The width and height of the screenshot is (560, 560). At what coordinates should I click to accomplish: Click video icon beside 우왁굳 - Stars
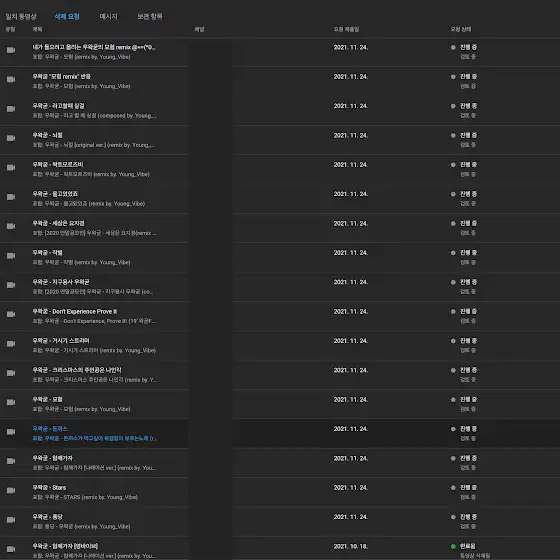point(11,490)
